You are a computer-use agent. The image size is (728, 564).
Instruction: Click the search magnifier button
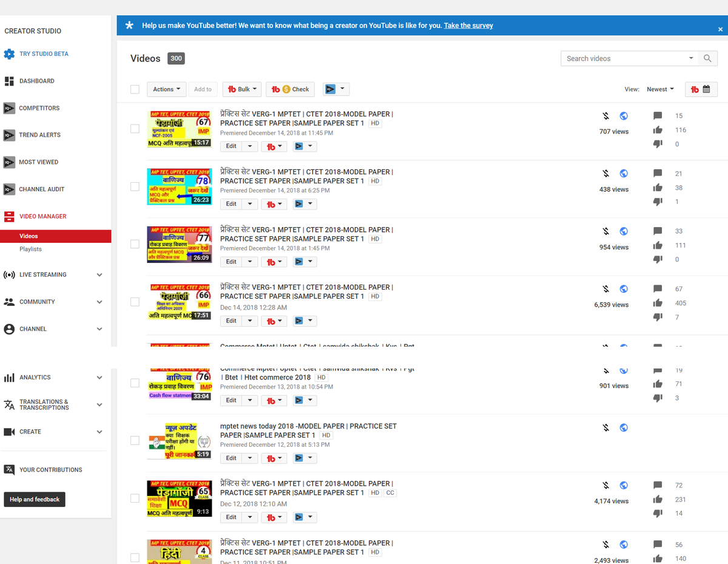click(x=707, y=58)
